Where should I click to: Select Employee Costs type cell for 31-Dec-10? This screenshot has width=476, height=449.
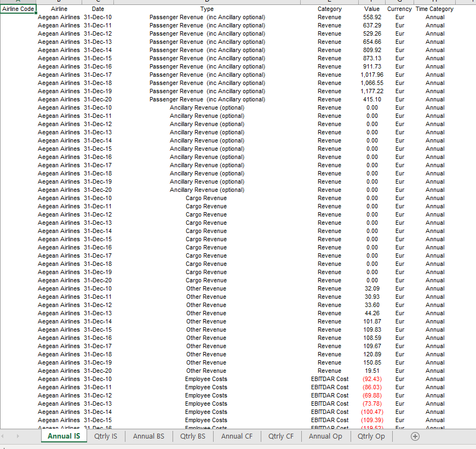[x=207, y=379]
